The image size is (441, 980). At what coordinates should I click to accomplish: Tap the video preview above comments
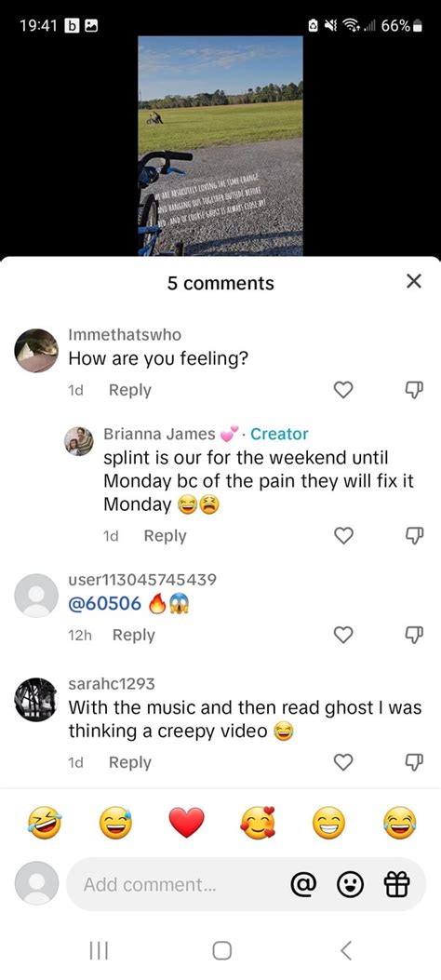tap(220, 145)
